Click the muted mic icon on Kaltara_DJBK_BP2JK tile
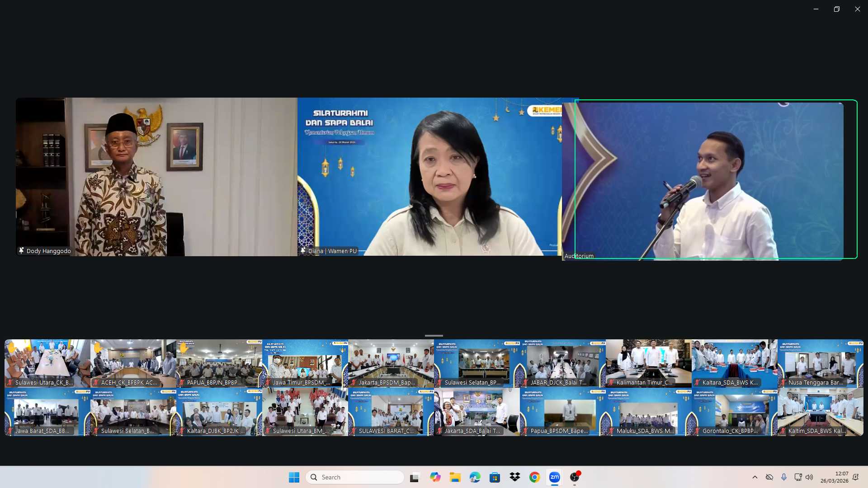This screenshot has height=488, width=868. click(x=182, y=431)
